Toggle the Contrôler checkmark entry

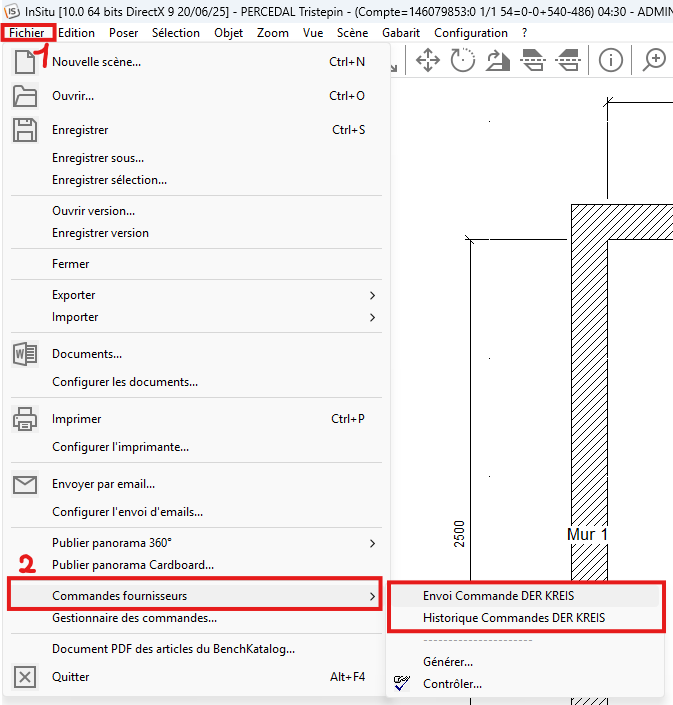coord(452,684)
